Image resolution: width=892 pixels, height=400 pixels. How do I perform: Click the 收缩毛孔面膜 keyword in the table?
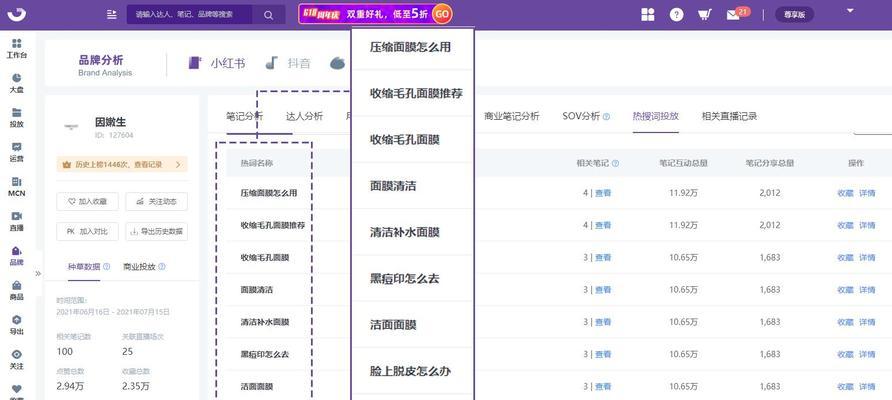(x=265, y=258)
